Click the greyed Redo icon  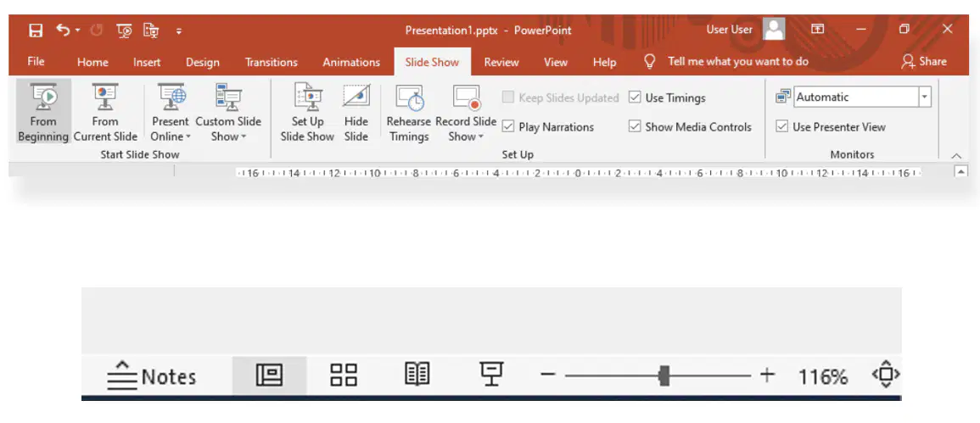click(x=96, y=30)
